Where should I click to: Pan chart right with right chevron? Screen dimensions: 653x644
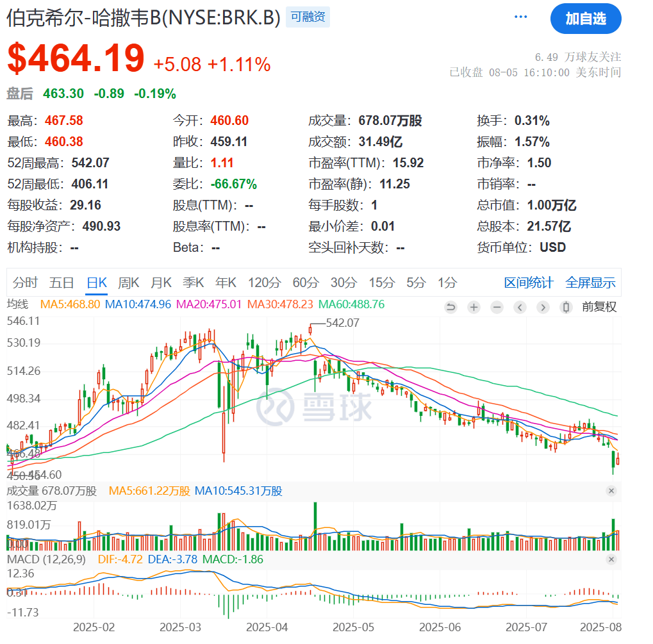(x=543, y=308)
